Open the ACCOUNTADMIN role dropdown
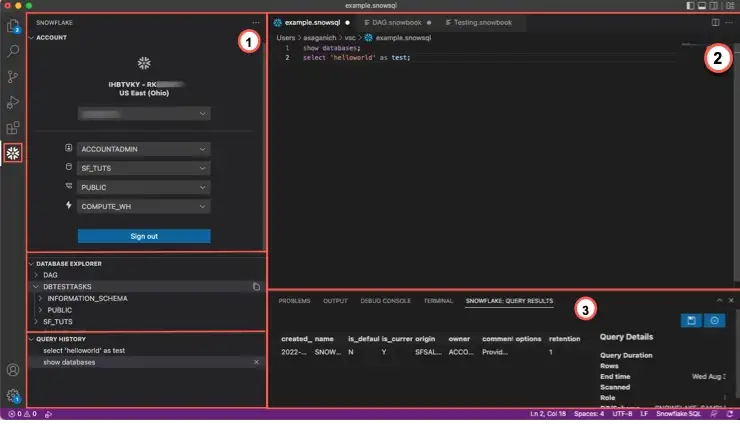 (x=144, y=149)
